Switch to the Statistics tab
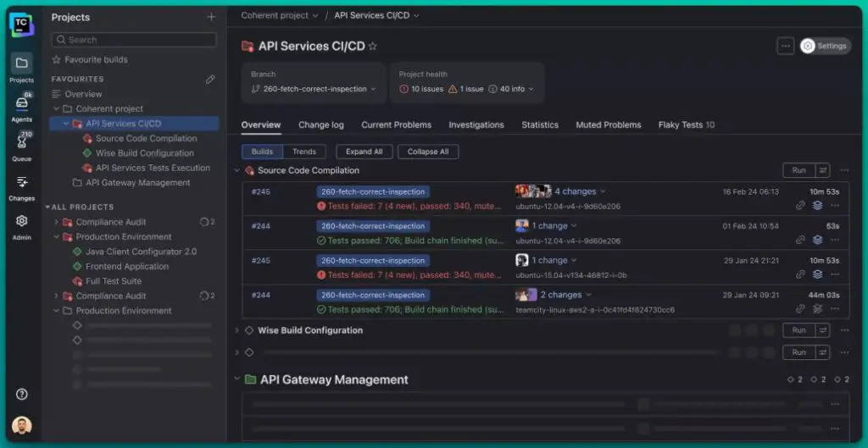868x448 pixels. (x=540, y=125)
